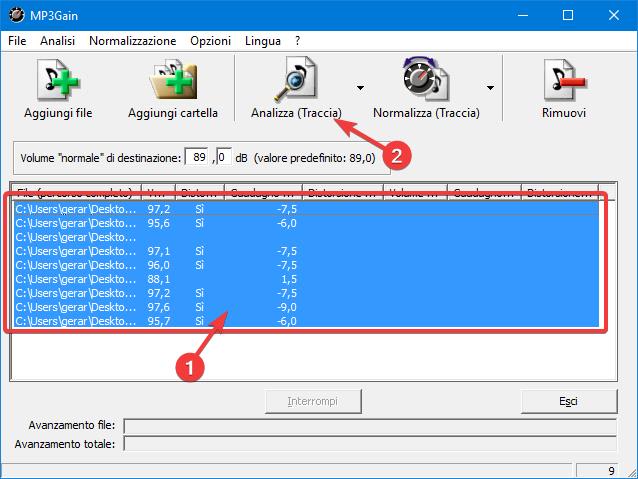
Task: Click the volume value 95,7
Action: pos(159,321)
